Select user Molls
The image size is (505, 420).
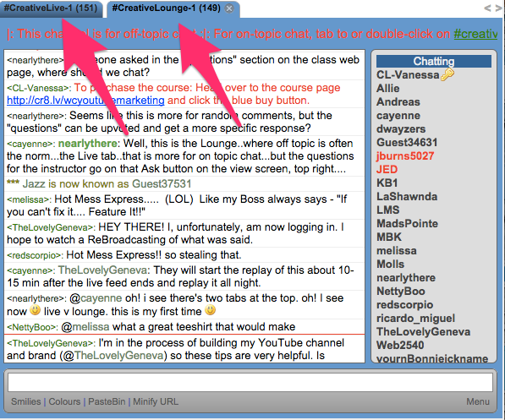click(x=390, y=265)
